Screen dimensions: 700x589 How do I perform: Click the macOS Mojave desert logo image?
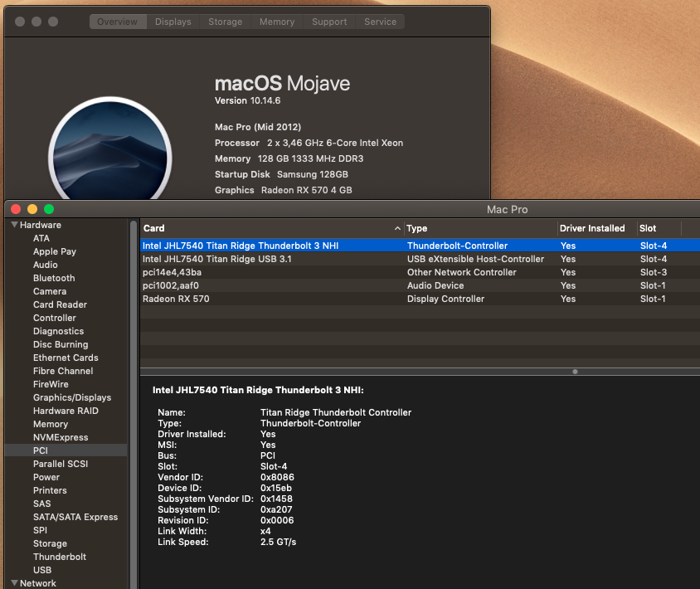click(x=110, y=149)
